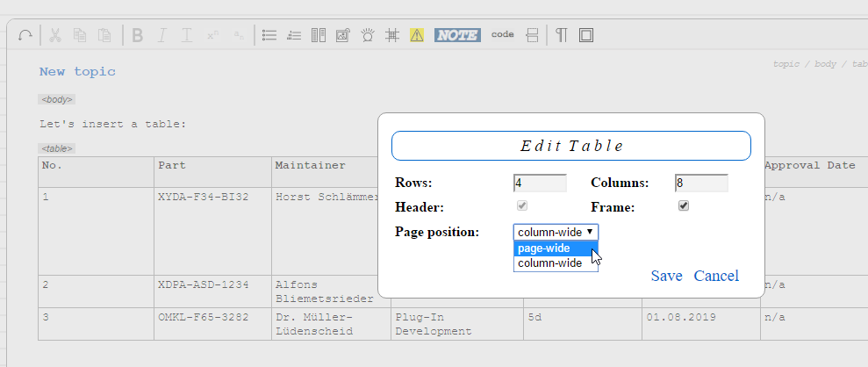Toggle the Header checkbox
This screenshot has width=868, height=367.
tap(522, 206)
